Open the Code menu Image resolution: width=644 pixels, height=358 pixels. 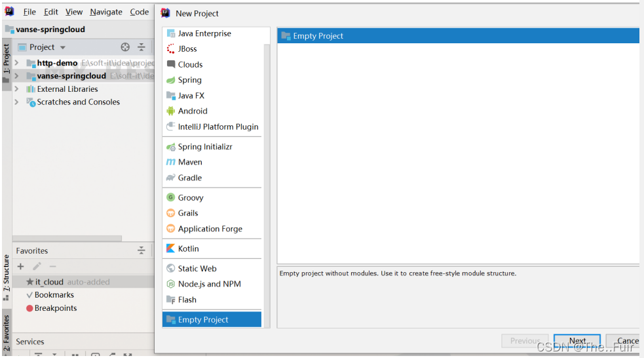(140, 12)
